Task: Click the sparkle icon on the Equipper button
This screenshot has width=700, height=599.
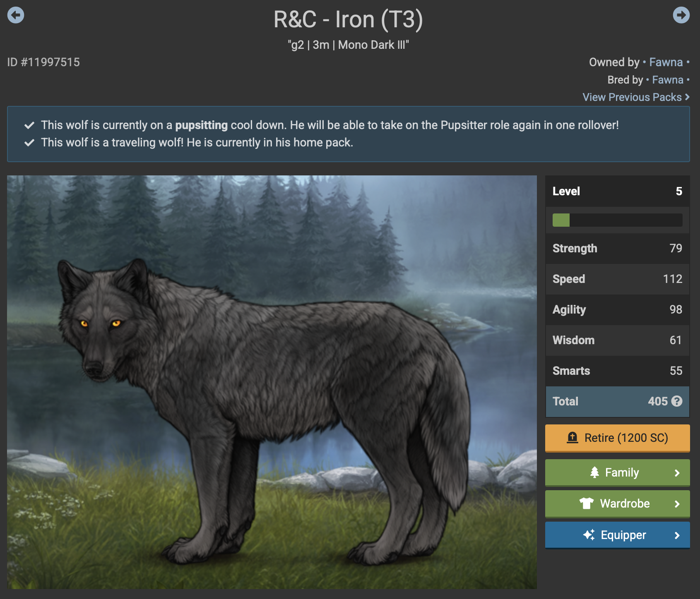Action: pos(589,535)
